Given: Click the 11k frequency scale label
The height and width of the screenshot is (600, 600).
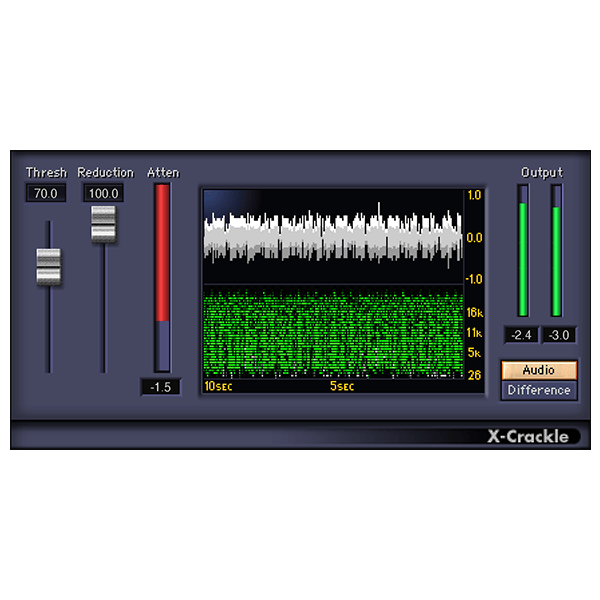Looking at the screenshot, I should tap(474, 333).
